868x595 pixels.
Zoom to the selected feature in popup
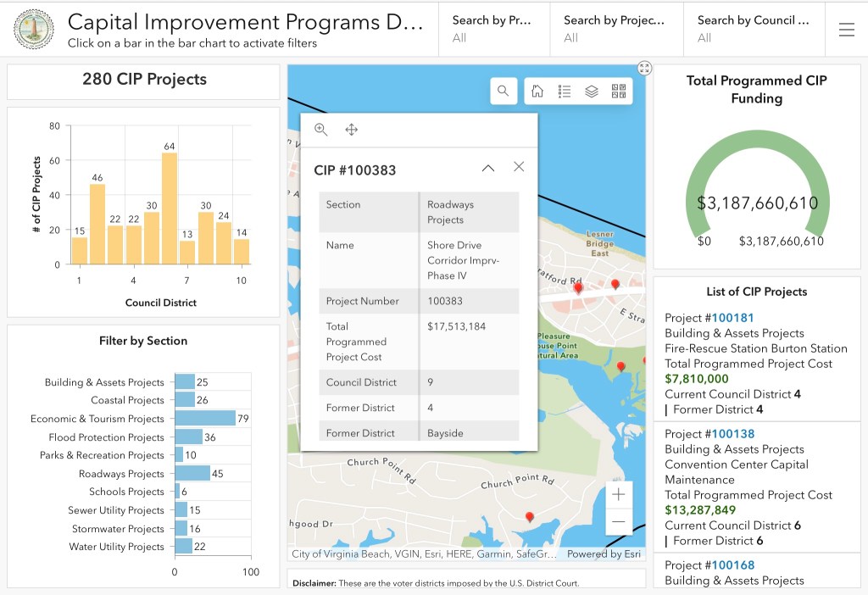[x=321, y=130]
